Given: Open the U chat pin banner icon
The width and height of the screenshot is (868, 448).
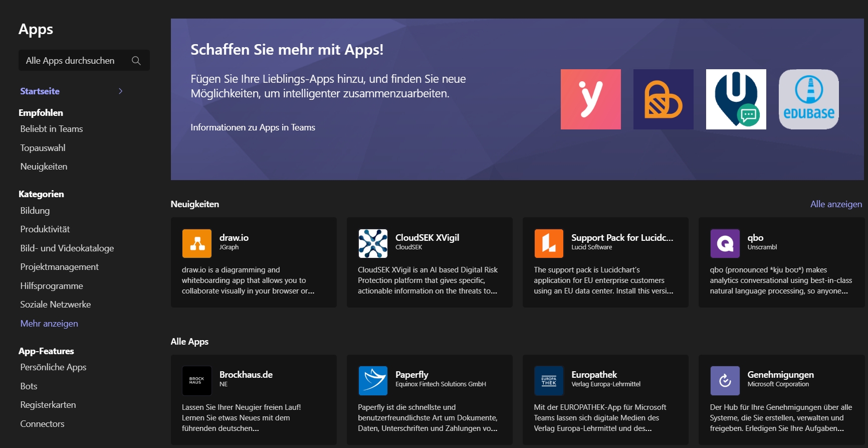Looking at the screenshot, I should (736, 99).
